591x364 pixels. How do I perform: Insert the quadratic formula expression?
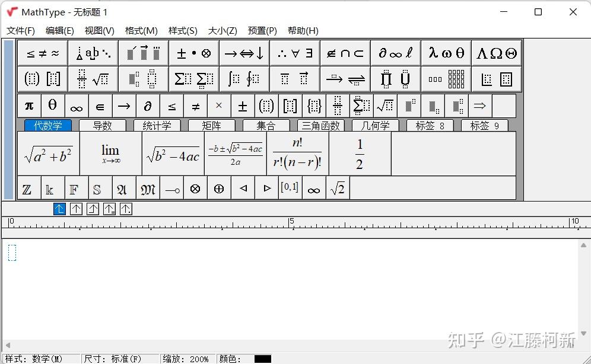(236, 154)
